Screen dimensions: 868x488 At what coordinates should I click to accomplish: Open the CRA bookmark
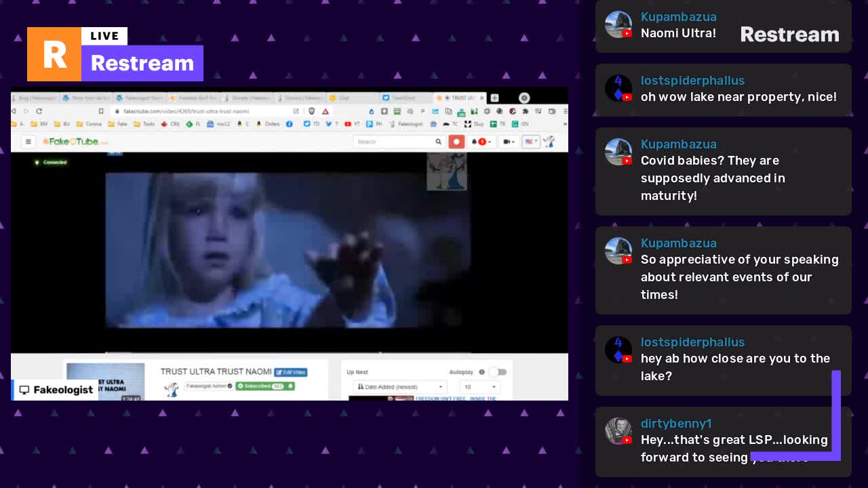[170, 124]
